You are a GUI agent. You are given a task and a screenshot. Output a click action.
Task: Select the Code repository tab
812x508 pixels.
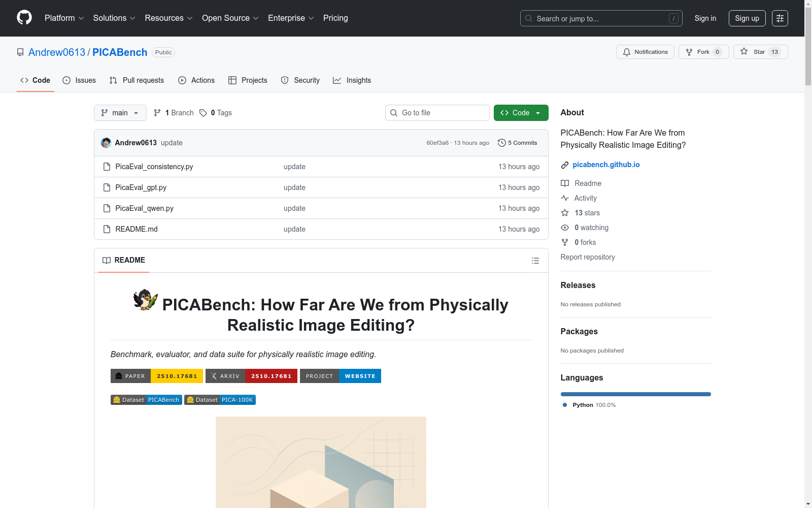click(36, 80)
